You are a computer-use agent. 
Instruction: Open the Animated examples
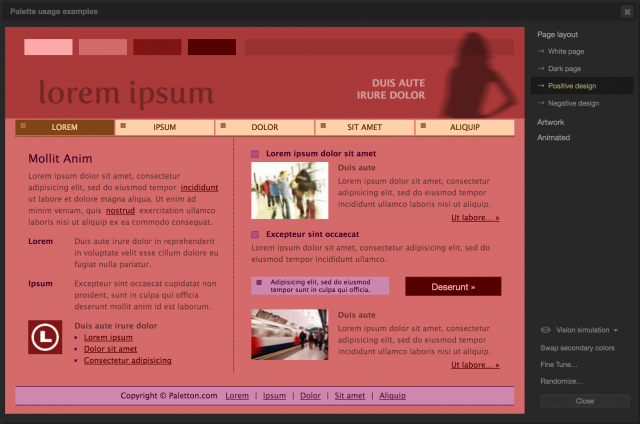[x=553, y=138]
